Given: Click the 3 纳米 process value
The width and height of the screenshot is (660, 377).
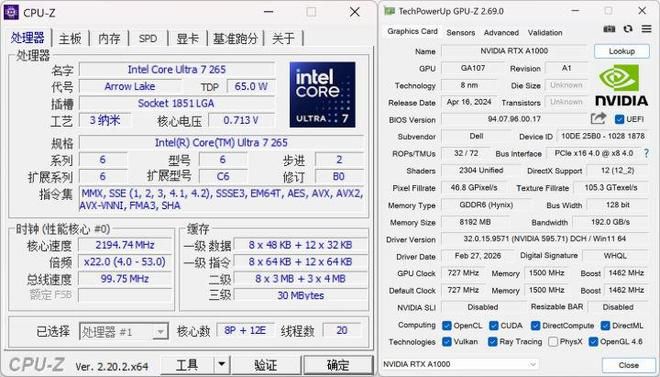Looking at the screenshot, I should (x=104, y=120).
